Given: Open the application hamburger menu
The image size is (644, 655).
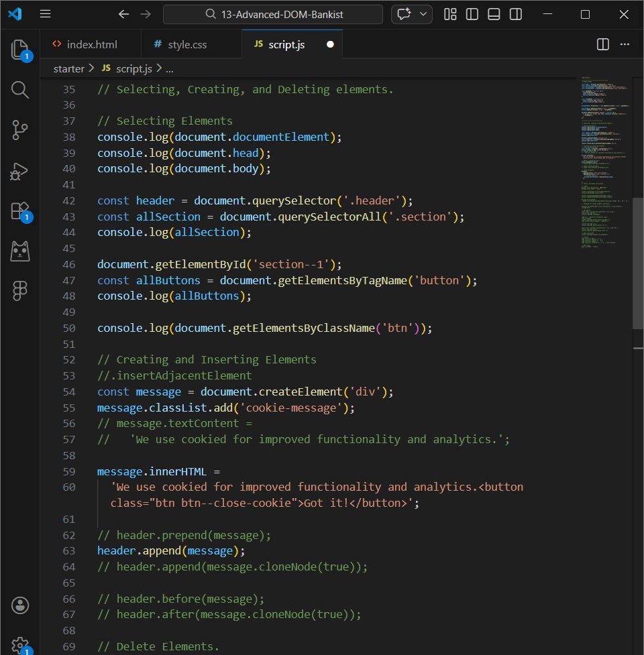Looking at the screenshot, I should click(45, 13).
